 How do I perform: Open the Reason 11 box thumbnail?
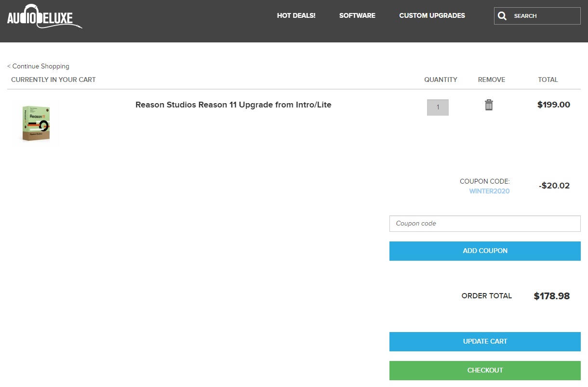click(36, 123)
